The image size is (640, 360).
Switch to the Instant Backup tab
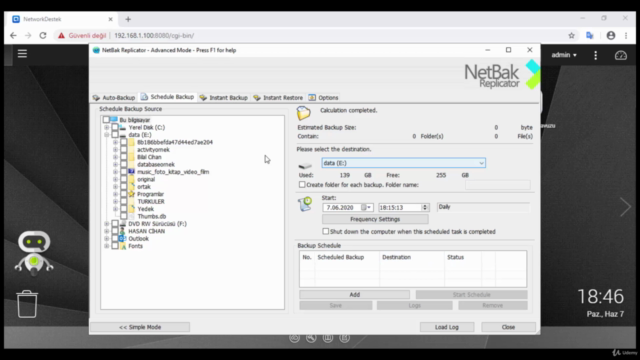223,98
